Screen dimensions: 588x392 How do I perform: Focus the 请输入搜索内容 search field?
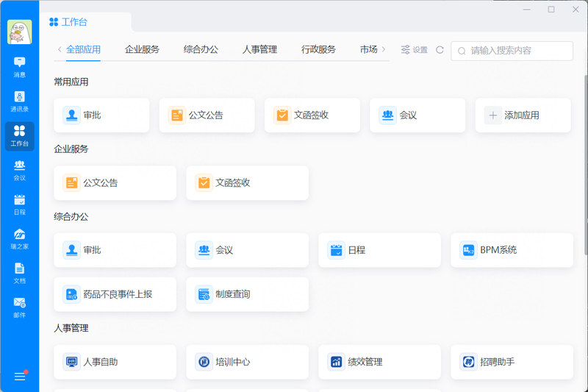tap(512, 51)
